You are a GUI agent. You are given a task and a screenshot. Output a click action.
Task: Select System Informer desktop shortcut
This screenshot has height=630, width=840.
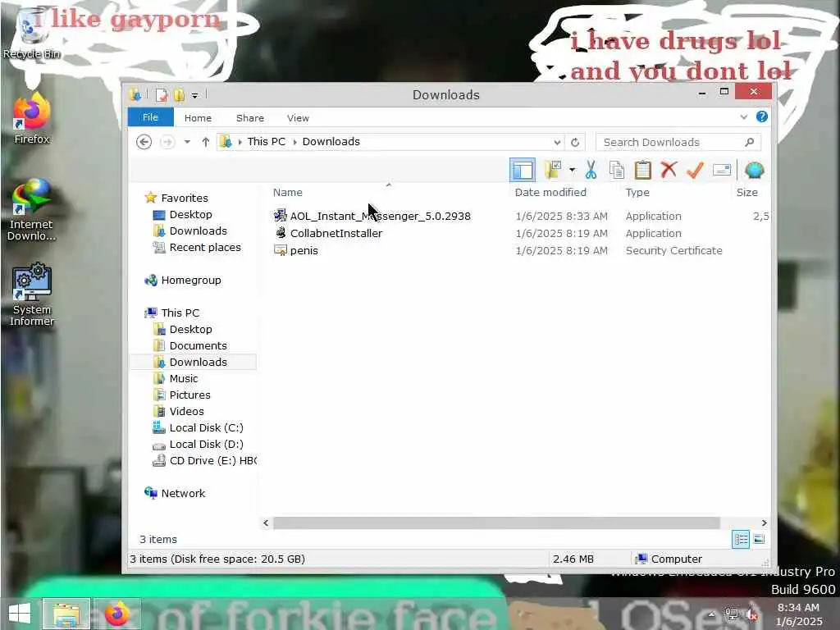click(32, 294)
